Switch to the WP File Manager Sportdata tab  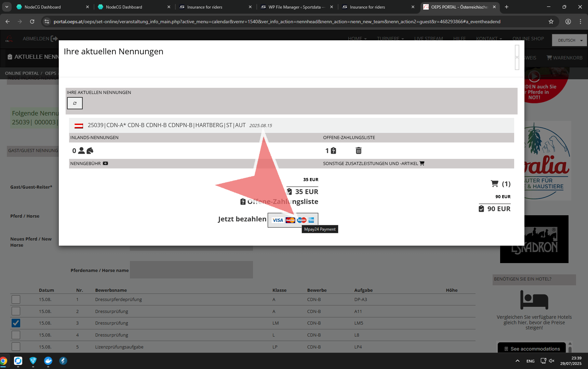coord(296,7)
